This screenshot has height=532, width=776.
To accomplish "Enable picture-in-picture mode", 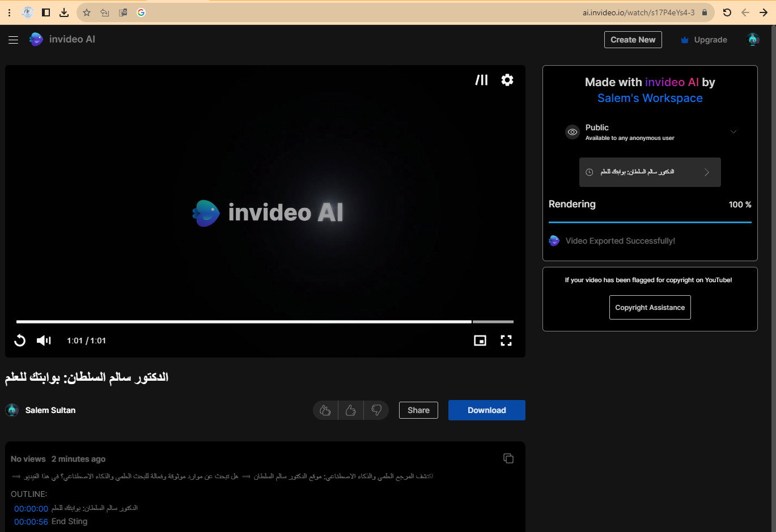I will point(480,341).
